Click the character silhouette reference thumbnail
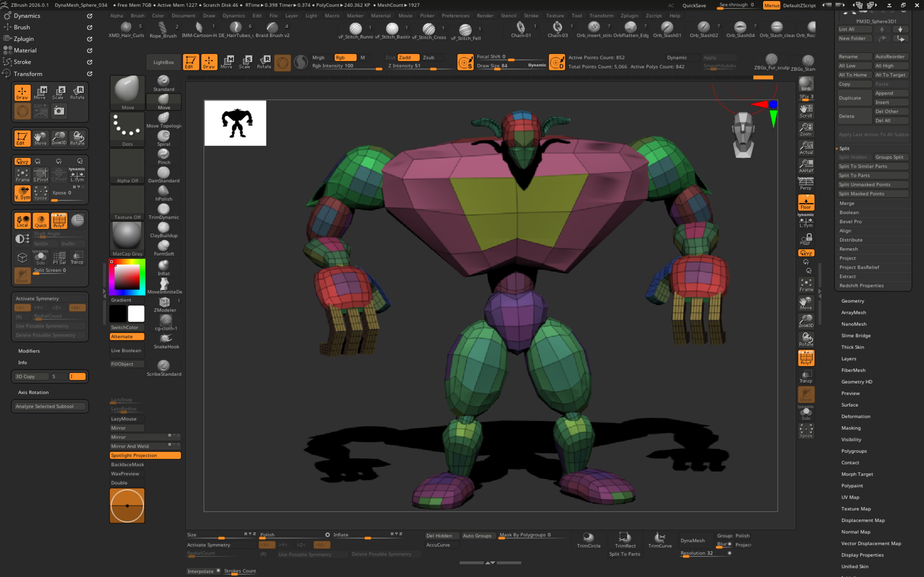The image size is (924, 577). coord(235,123)
